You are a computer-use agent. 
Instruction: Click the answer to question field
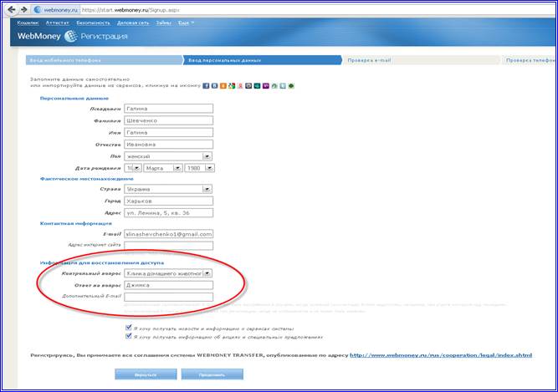pos(169,285)
